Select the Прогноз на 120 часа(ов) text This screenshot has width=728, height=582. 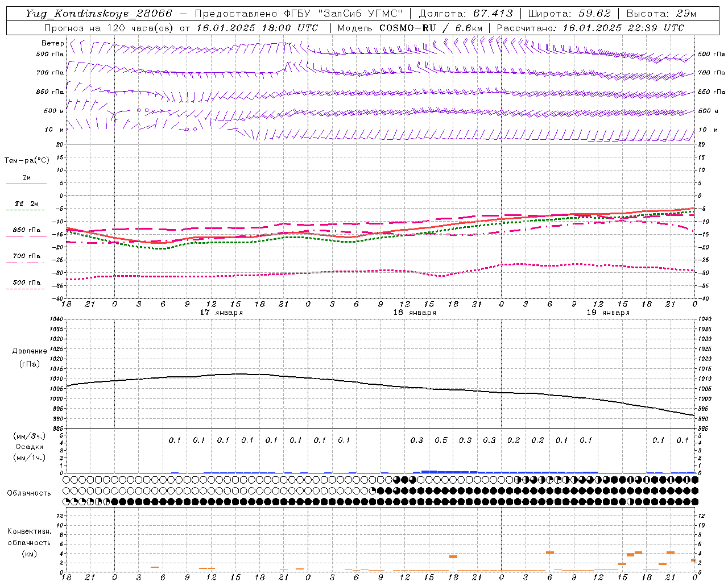(110, 28)
